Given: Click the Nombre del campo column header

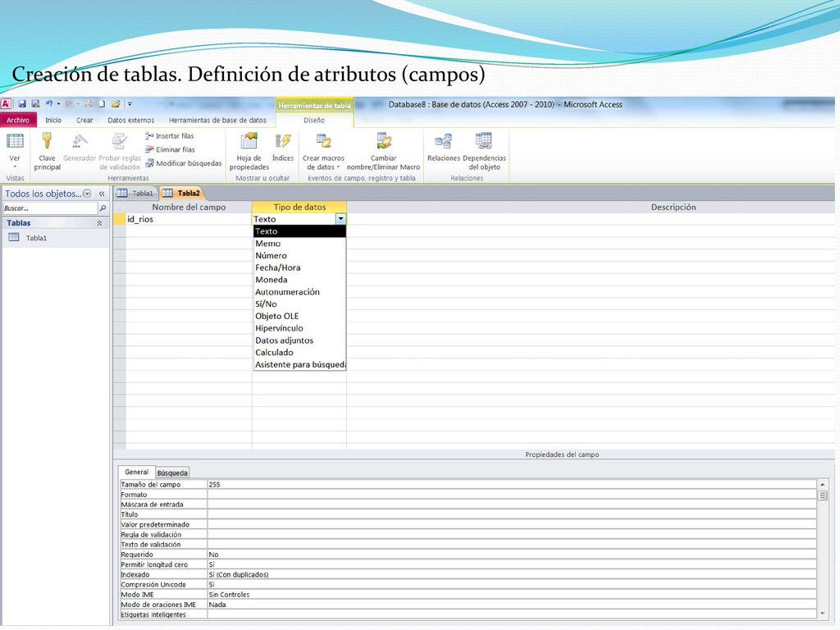Looking at the screenshot, I should coord(189,207).
